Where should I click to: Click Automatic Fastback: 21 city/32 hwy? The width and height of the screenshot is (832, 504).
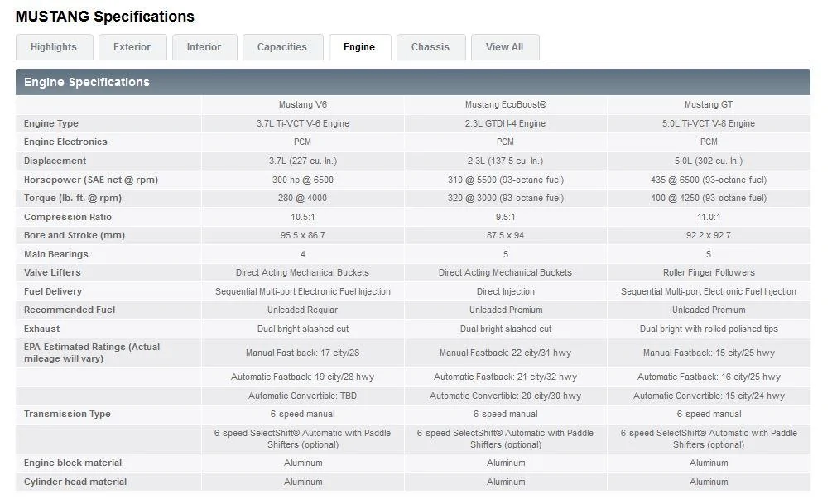click(x=506, y=377)
